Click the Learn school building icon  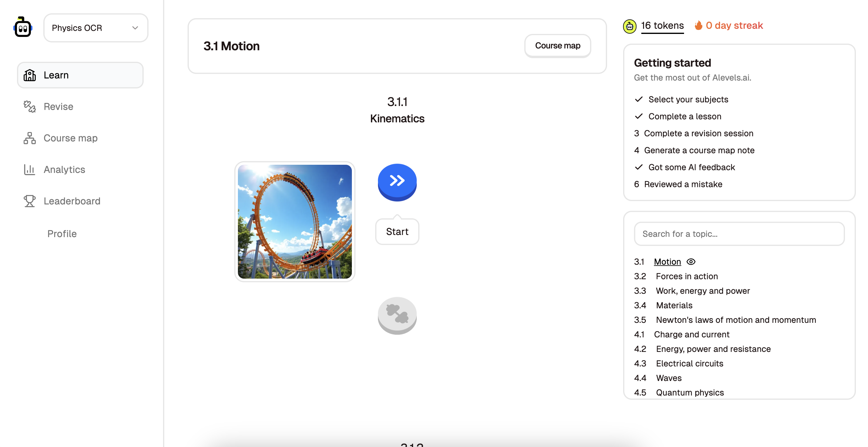click(30, 75)
